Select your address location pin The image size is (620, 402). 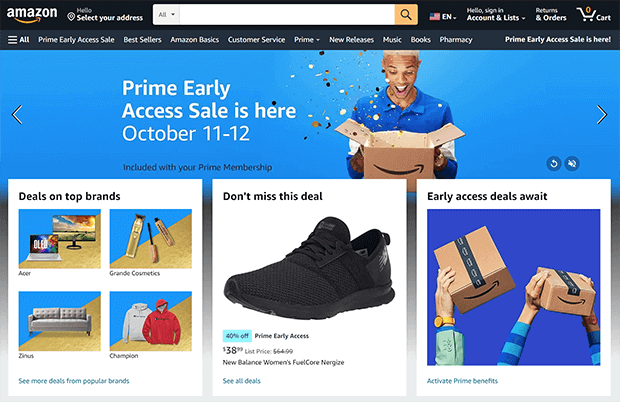[x=71, y=17]
